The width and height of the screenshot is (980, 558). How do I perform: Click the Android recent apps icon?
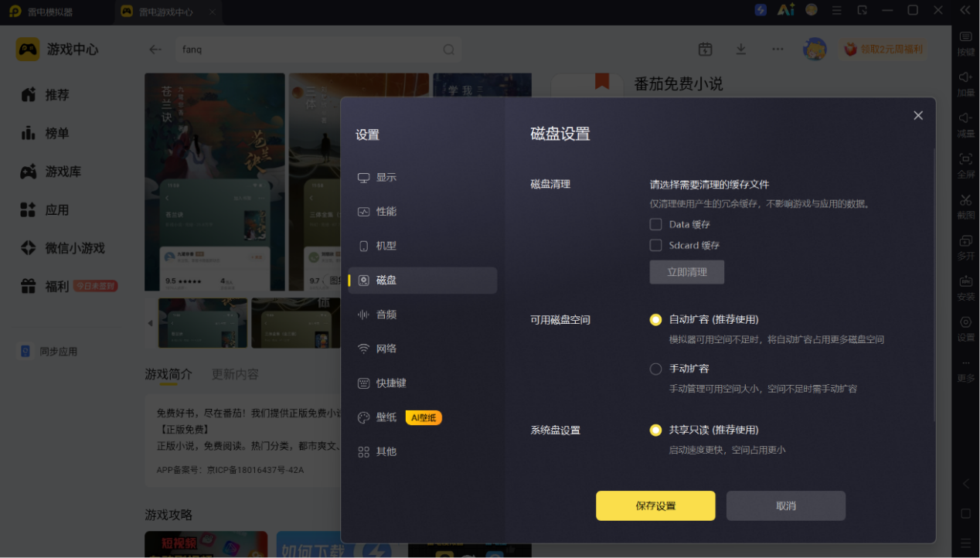point(965,543)
